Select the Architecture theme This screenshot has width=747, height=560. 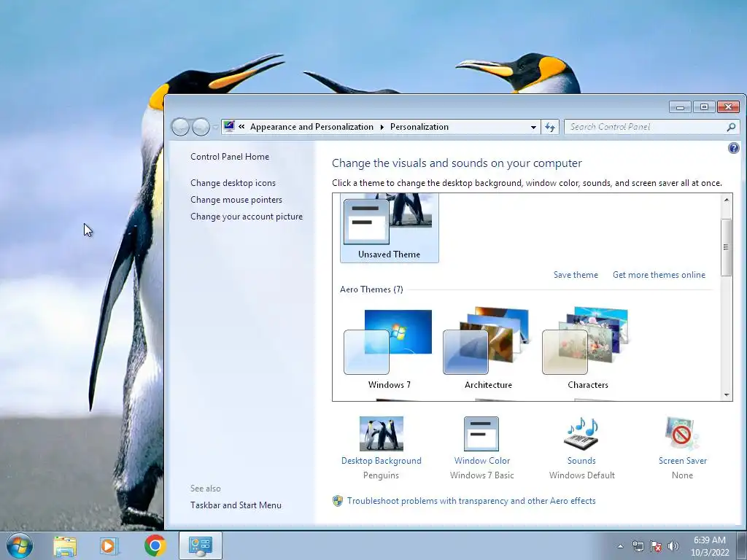coord(488,348)
